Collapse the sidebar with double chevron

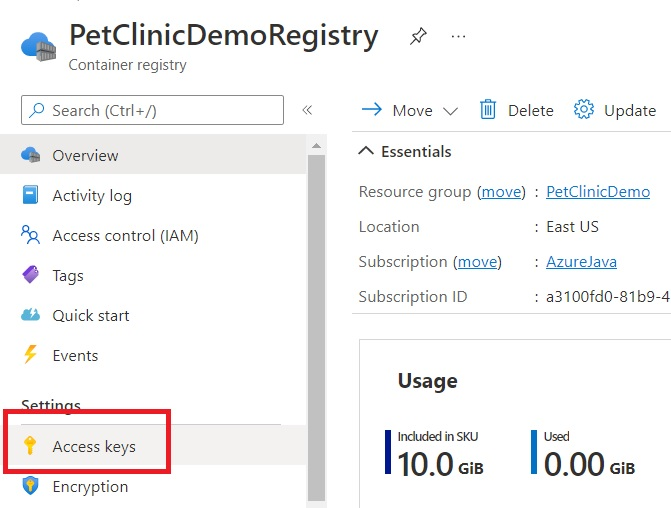[x=307, y=110]
